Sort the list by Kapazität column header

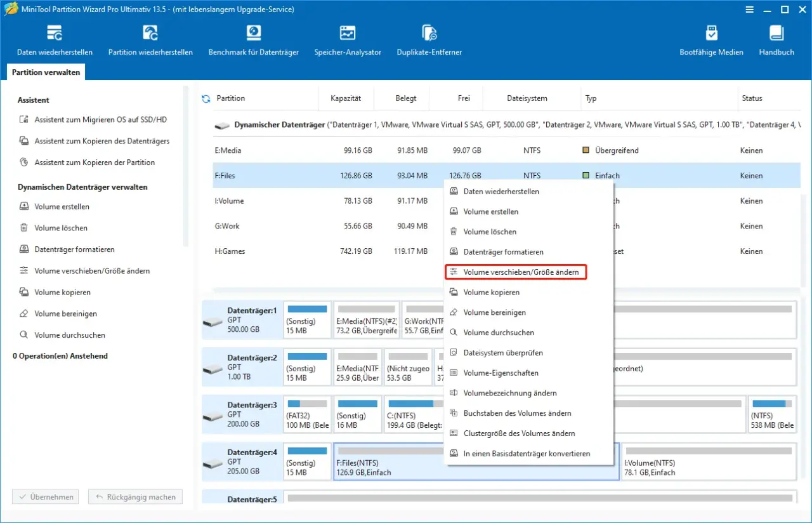point(346,98)
